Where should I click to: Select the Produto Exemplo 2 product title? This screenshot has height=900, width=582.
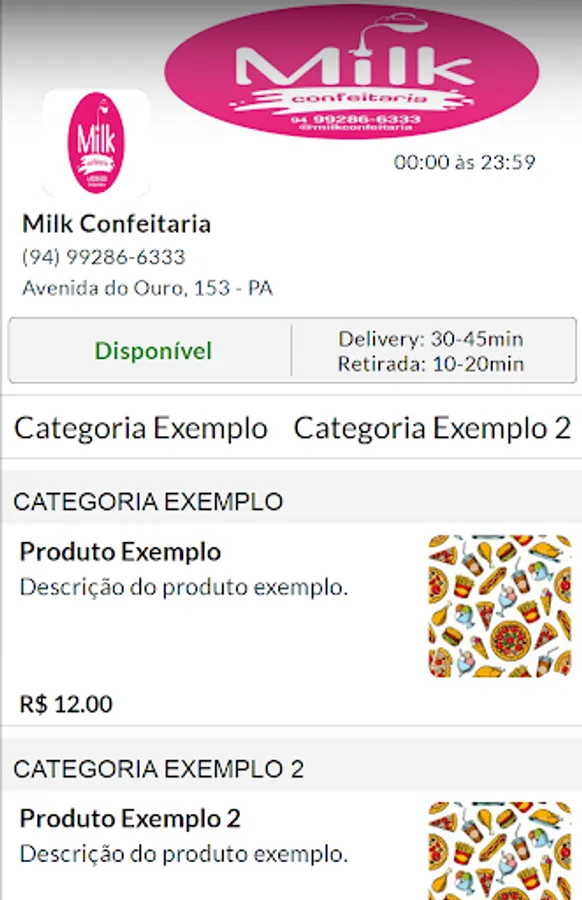[x=131, y=817]
